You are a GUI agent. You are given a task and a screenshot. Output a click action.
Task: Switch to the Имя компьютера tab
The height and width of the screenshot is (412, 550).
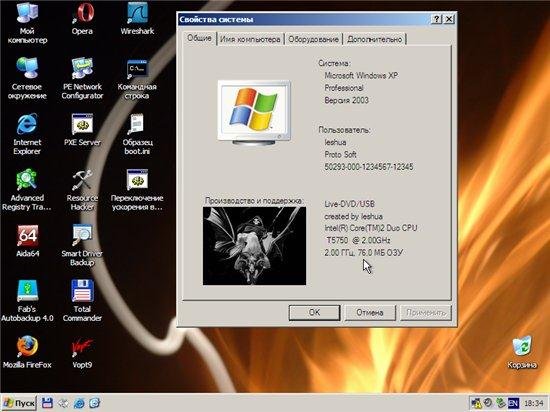click(x=250, y=39)
